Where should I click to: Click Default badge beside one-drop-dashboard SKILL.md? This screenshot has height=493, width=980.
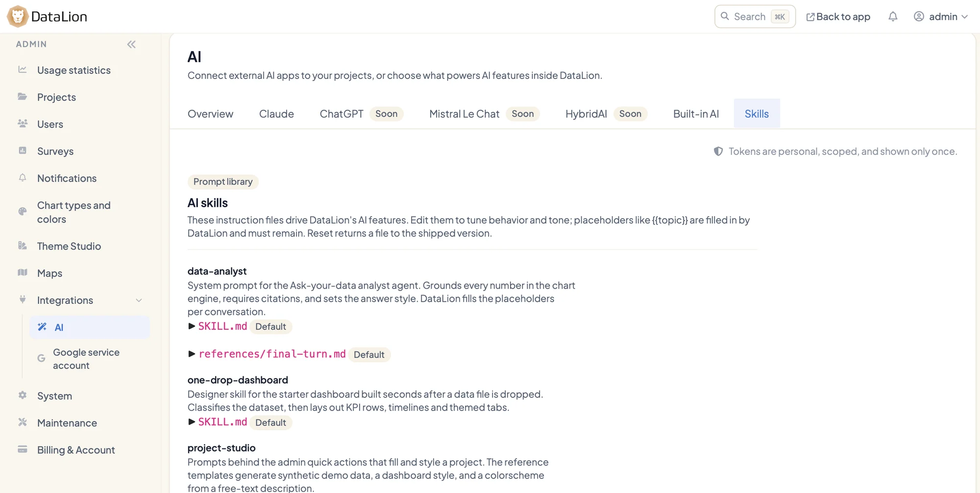[270, 422]
